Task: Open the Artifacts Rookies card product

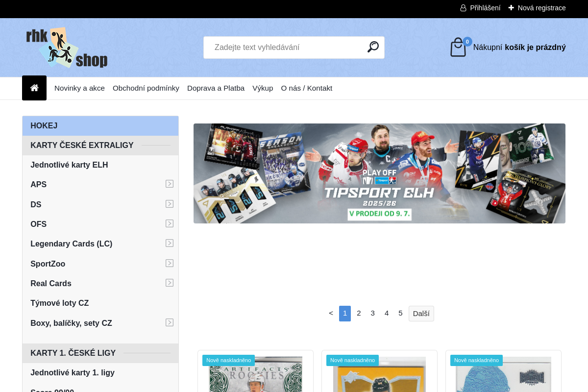Action: (256, 374)
